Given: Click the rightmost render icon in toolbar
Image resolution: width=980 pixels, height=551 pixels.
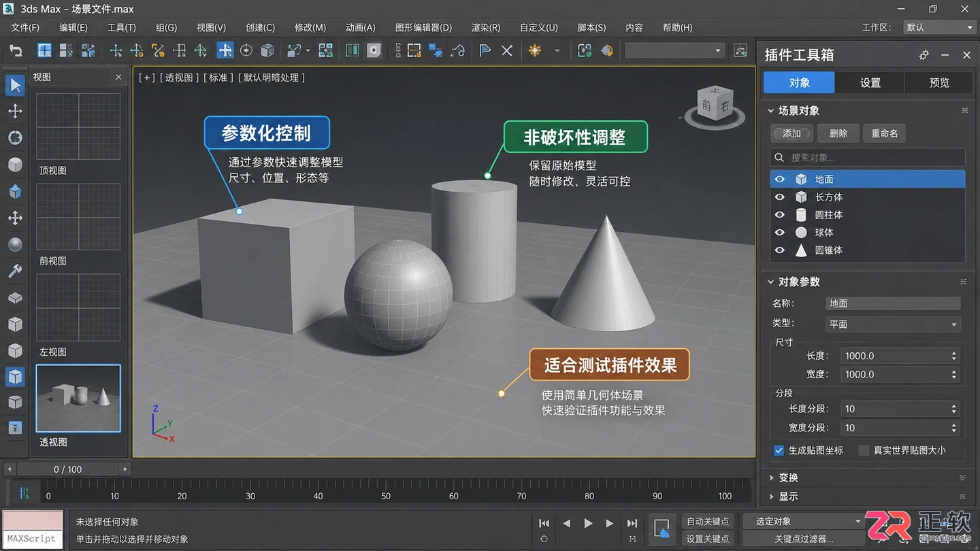Looking at the screenshot, I should pos(740,50).
